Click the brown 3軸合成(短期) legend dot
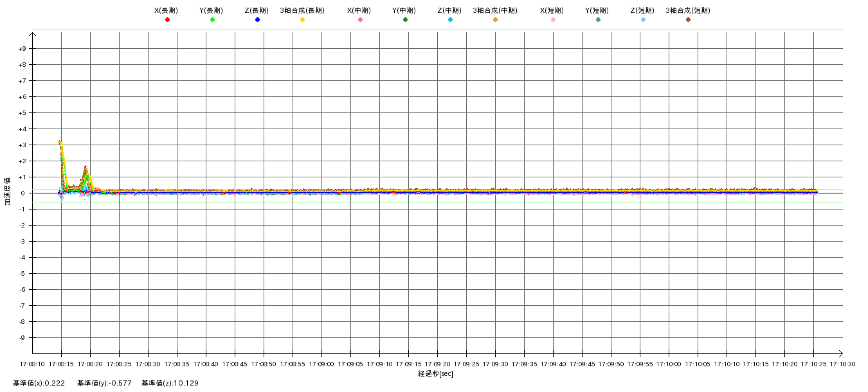868x392 pixels. point(688,20)
